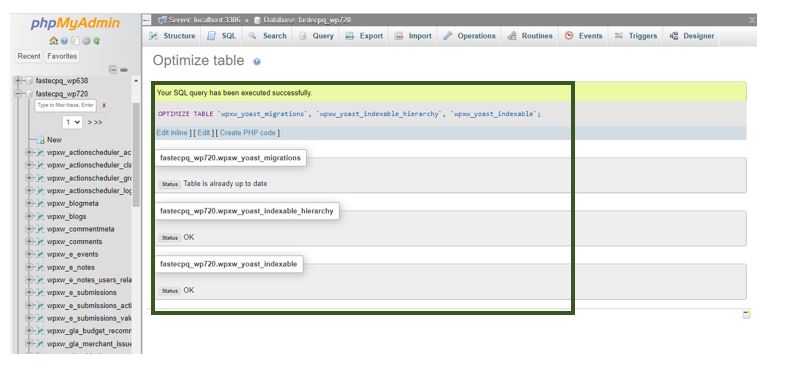Click the table icon for wpxw_commentmeta

(41, 229)
